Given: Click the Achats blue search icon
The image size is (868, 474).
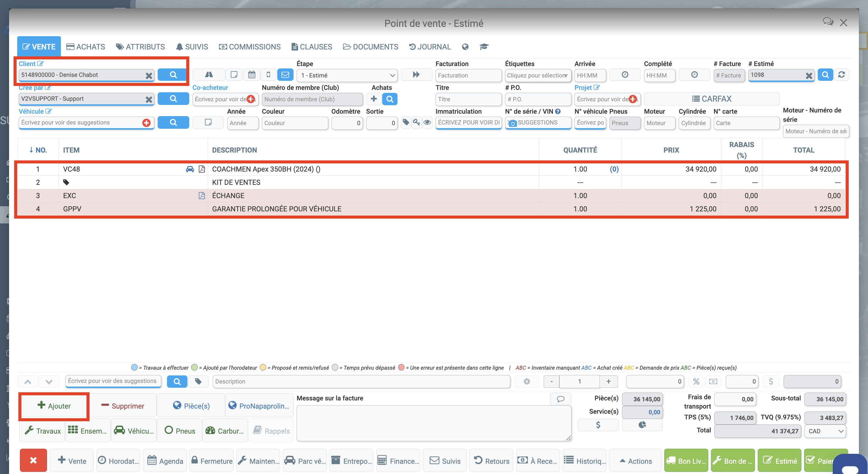Looking at the screenshot, I should (x=390, y=99).
